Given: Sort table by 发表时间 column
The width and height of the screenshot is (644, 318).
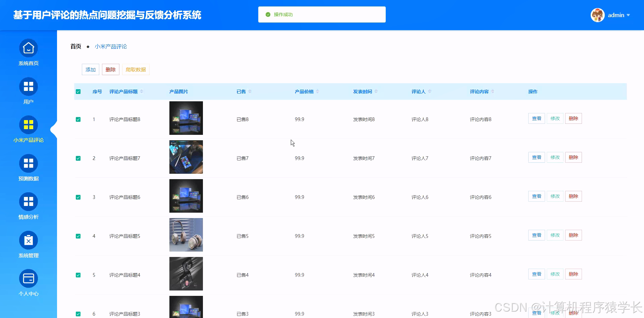Looking at the screenshot, I should [363, 91].
